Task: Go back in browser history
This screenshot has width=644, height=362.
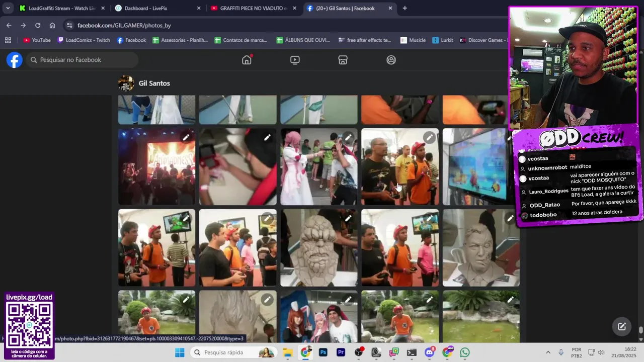Action: (x=9, y=25)
